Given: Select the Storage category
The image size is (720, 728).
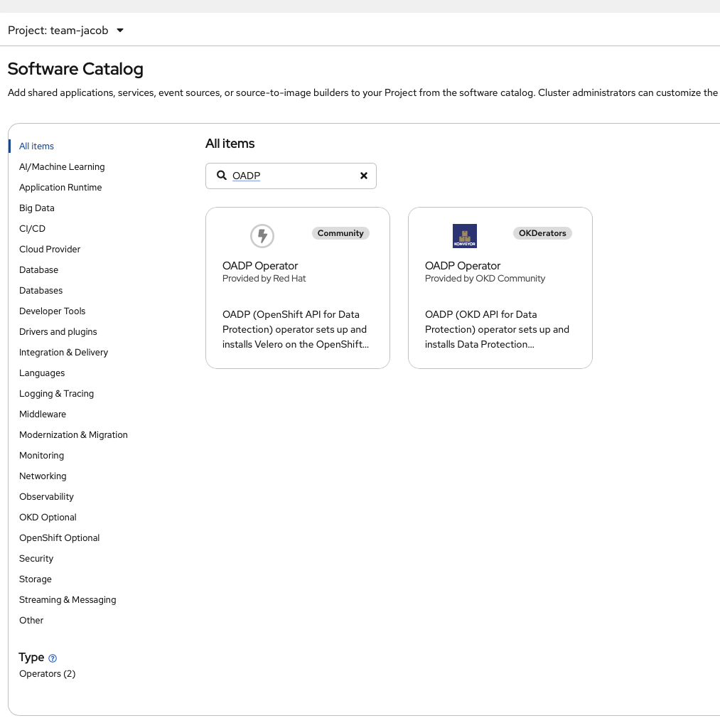Looking at the screenshot, I should tap(36, 579).
